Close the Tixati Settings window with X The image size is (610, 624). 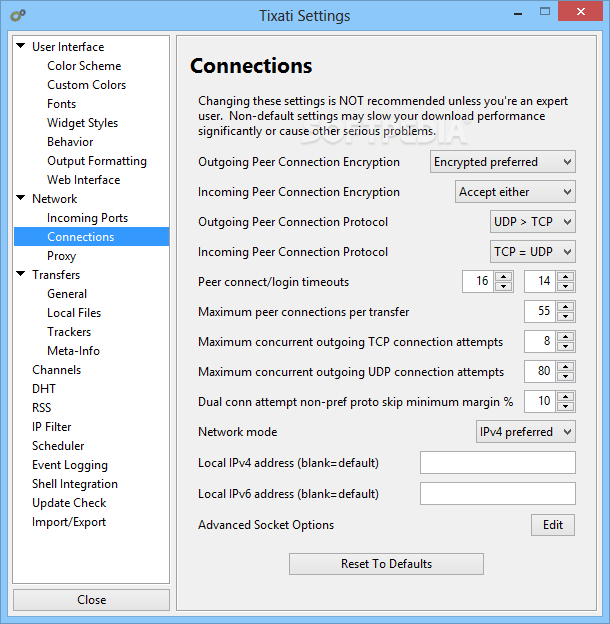tap(581, 12)
